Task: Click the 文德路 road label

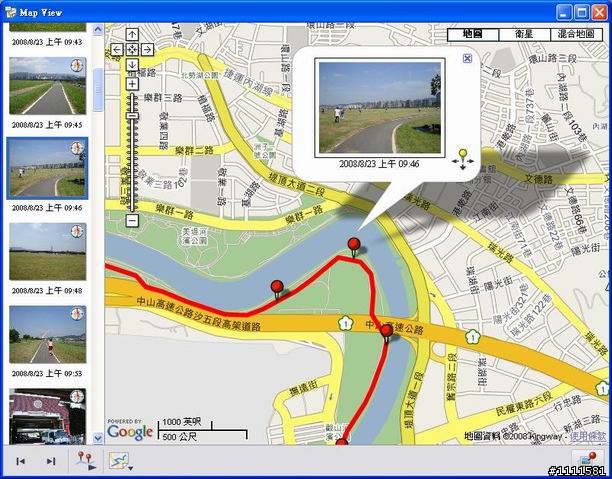Action: point(539,179)
